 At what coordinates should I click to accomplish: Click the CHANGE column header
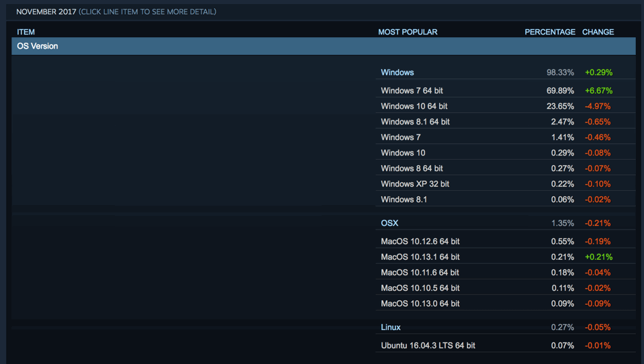[598, 32]
